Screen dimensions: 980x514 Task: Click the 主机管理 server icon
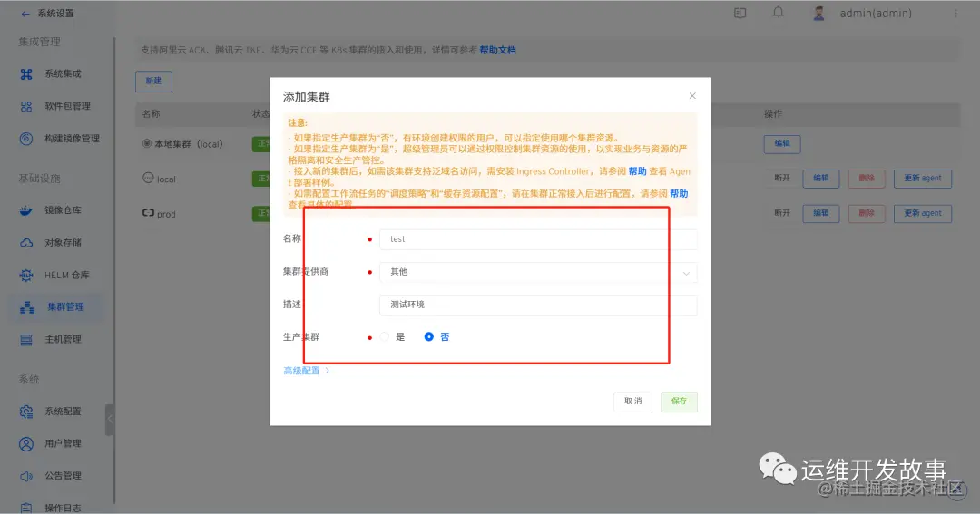pyautogui.click(x=26, y=340)
